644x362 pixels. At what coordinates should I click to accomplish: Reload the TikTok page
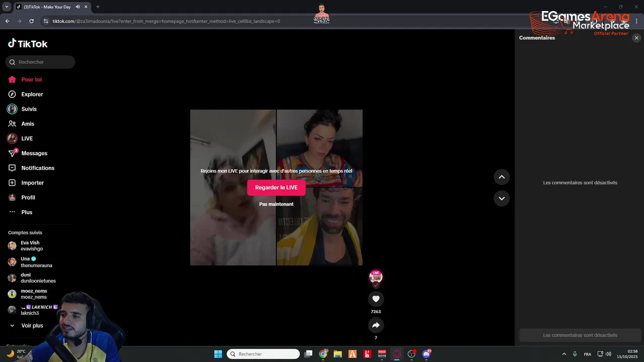[31, 21]
